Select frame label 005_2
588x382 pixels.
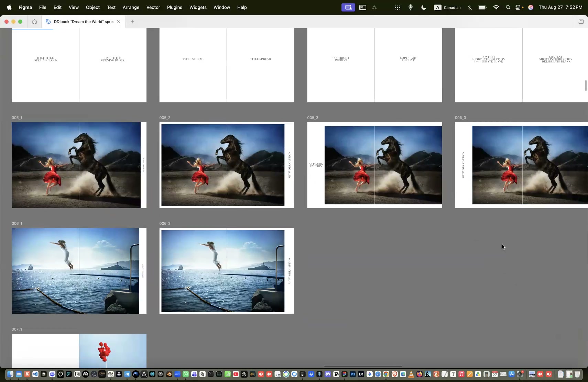point(165,118)
